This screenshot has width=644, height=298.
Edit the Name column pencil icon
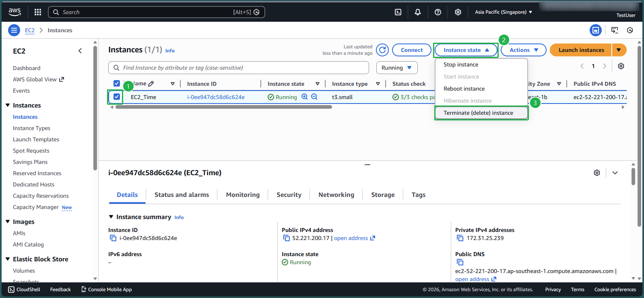pos(151,84)
